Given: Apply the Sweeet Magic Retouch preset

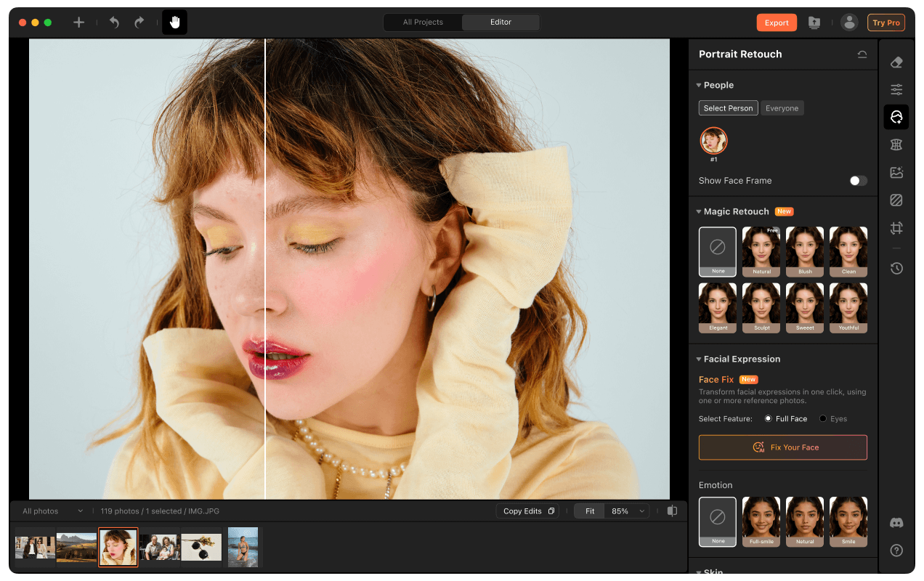Looking at the screenshot, I should (805, 308).
